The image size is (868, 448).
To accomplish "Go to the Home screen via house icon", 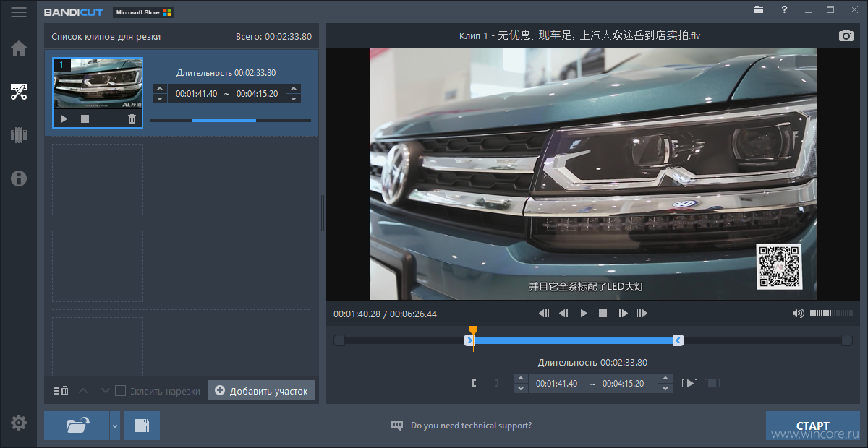I will [19, 48].
